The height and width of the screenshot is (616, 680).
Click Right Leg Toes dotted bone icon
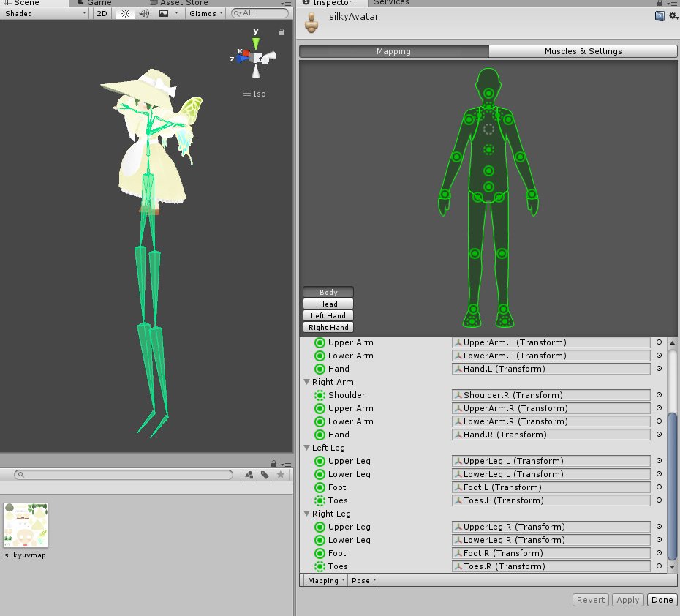320,566
